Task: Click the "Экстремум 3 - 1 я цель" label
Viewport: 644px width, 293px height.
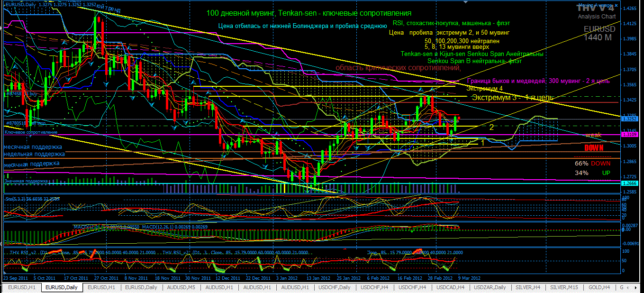Action: pos(512,98)
